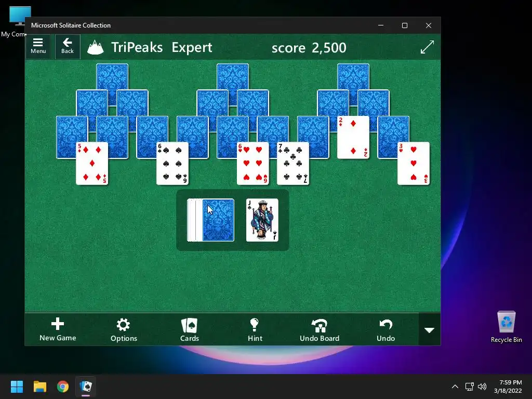Open game Options gear
The width and height of the screenshot is (532, 399).
tap(124, 329)
